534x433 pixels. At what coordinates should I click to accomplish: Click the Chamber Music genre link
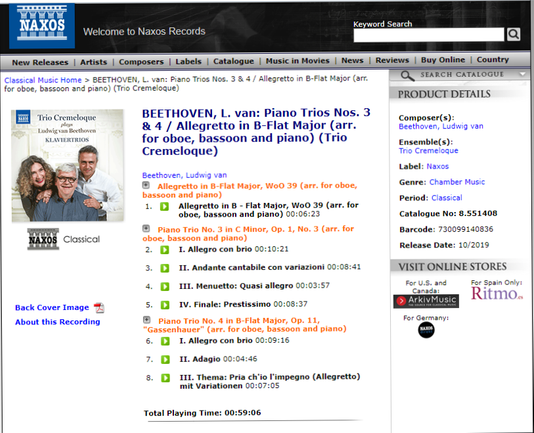click(x=457, y=182)
